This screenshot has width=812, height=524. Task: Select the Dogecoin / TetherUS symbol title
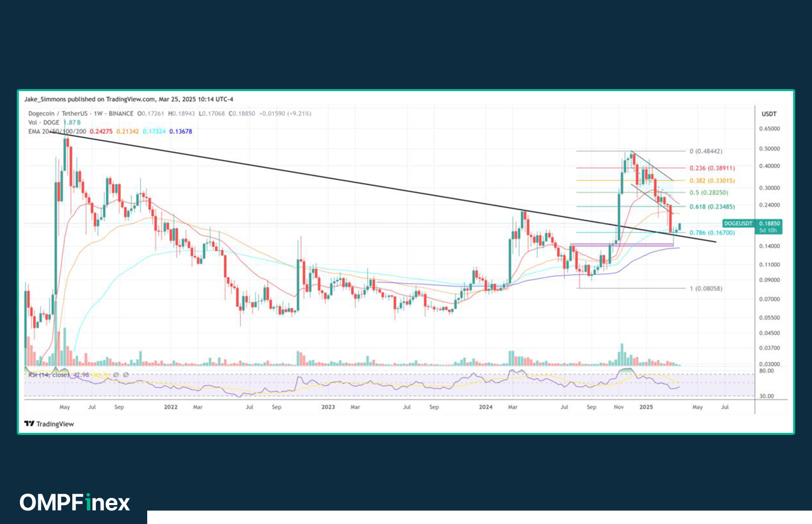coord(58,114)
